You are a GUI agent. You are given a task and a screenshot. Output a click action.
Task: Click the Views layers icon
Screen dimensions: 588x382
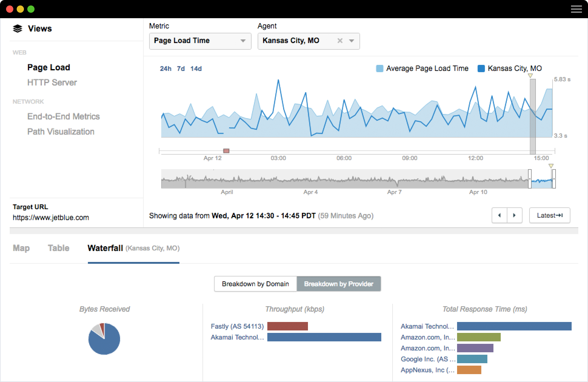pos(18,28)
